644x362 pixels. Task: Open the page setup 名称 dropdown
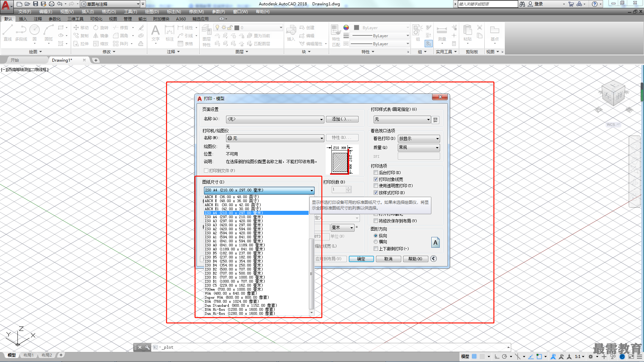click(275, 119)
